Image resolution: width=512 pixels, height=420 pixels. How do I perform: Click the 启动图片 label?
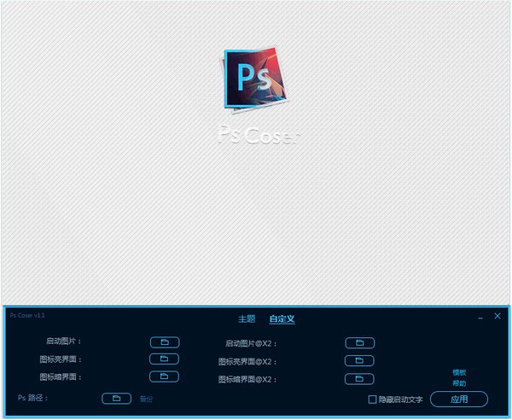63,341
